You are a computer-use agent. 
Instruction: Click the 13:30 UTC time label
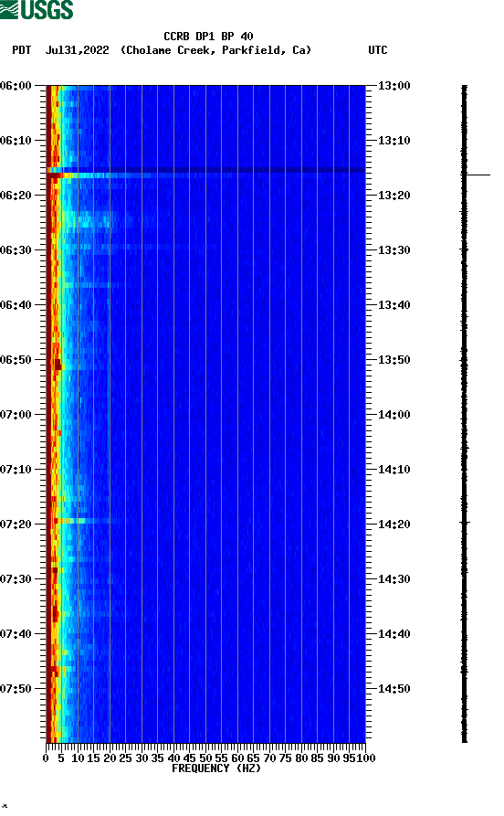[394, 249]
